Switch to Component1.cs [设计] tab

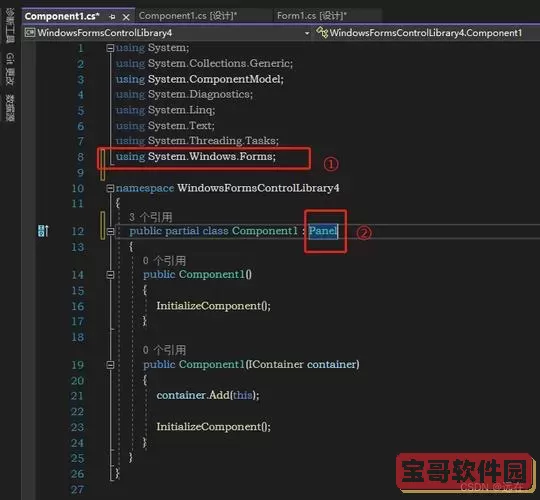(x=188, y=16)
